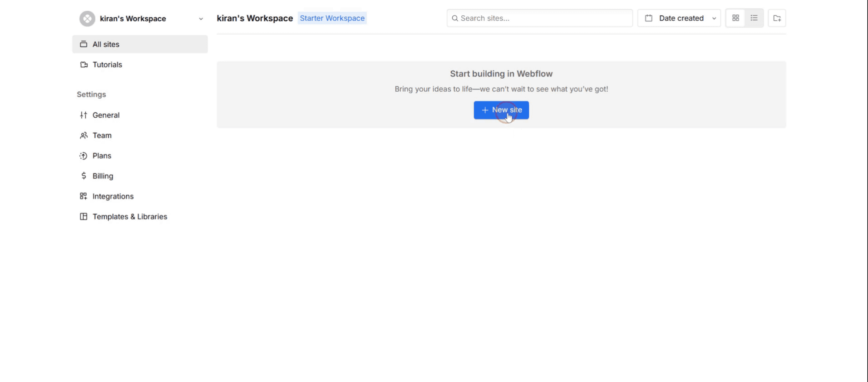Click the search magnifier icon
This screenshot has width=868, height=382.
tap(455, 18)
